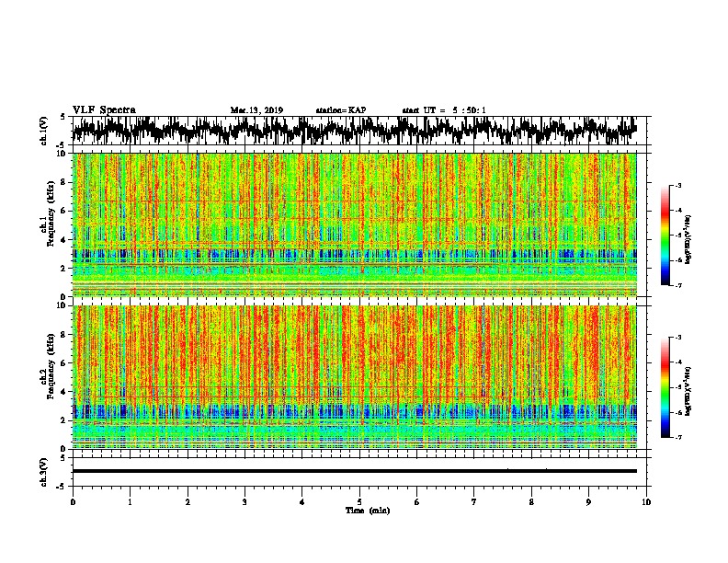
Task: Click ch.1 color bar label "-3"
Action: tap(677, 186)
